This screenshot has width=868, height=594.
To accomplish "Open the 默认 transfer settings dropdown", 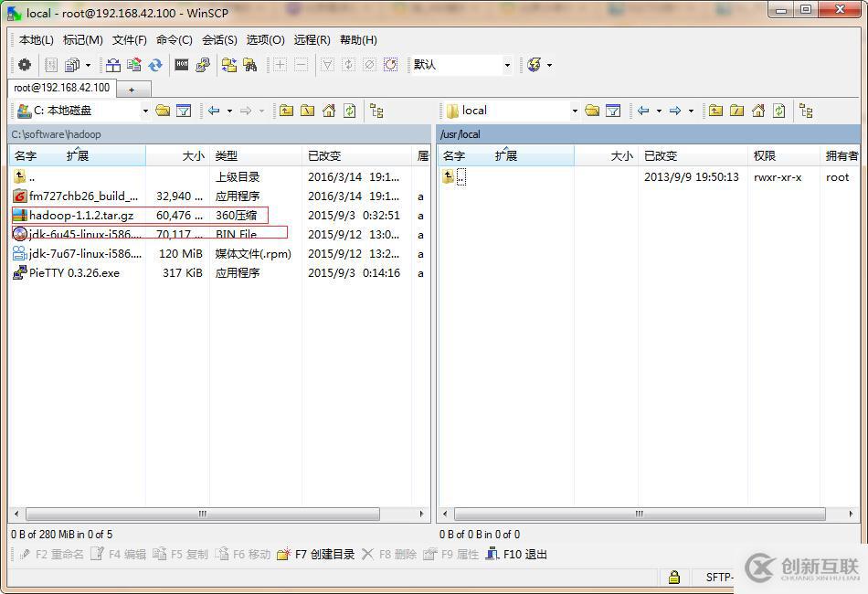I will [509, 65].
